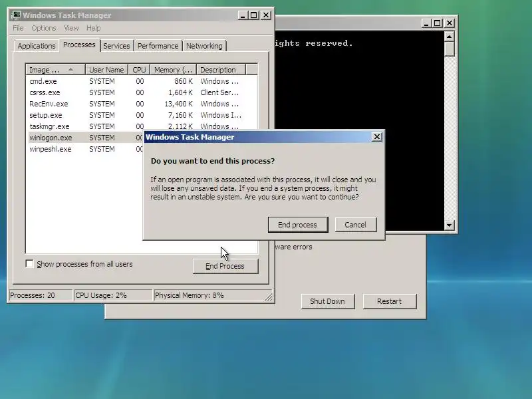532x399 pixels.
Task: Switch to the Applications tab
Action: (x=37, y=46)
